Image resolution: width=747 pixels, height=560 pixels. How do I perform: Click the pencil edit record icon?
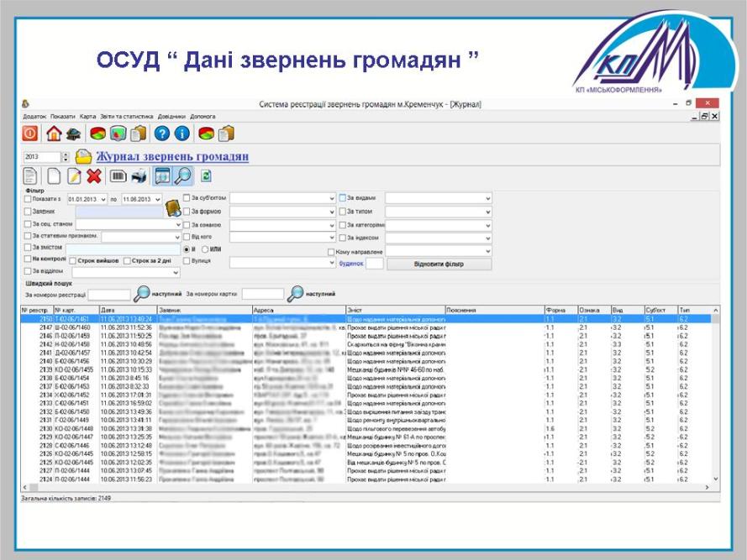click(73, 176)
